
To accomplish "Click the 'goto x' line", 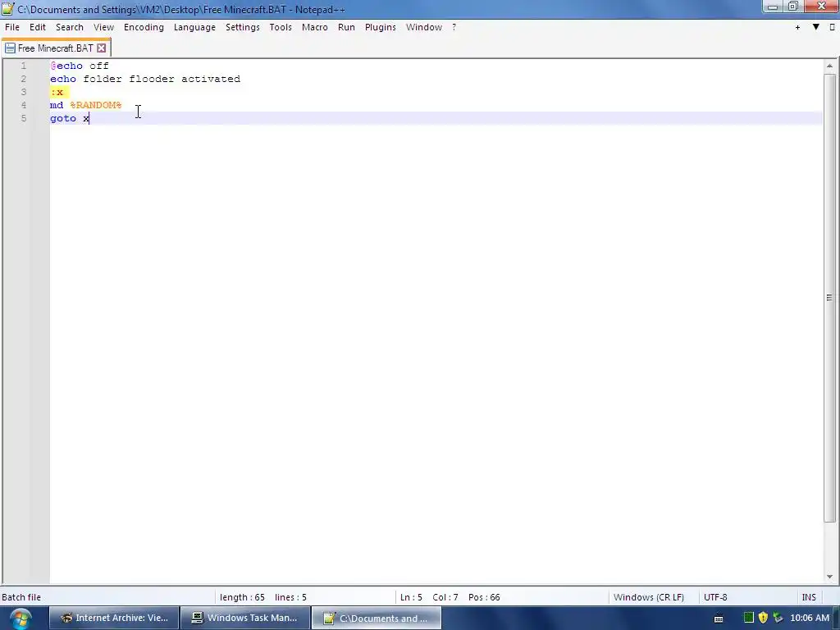I will click(70, 118).
